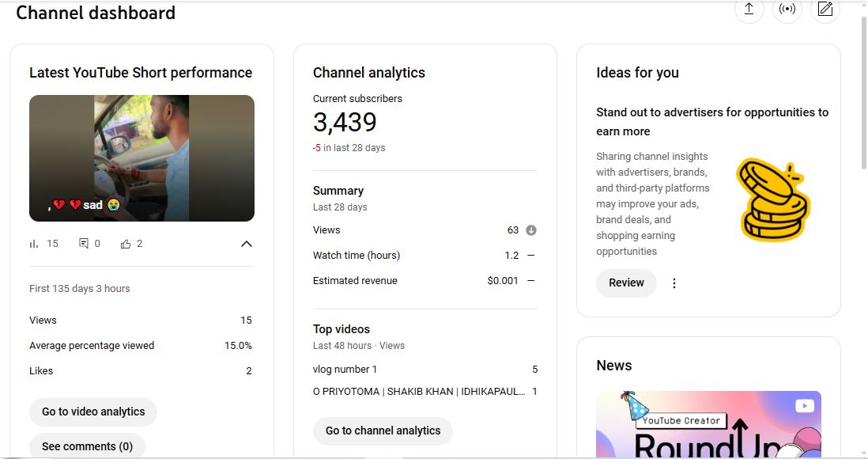Open the 'vlog number 1' top video
868x459 pixels.
point(345,370)
